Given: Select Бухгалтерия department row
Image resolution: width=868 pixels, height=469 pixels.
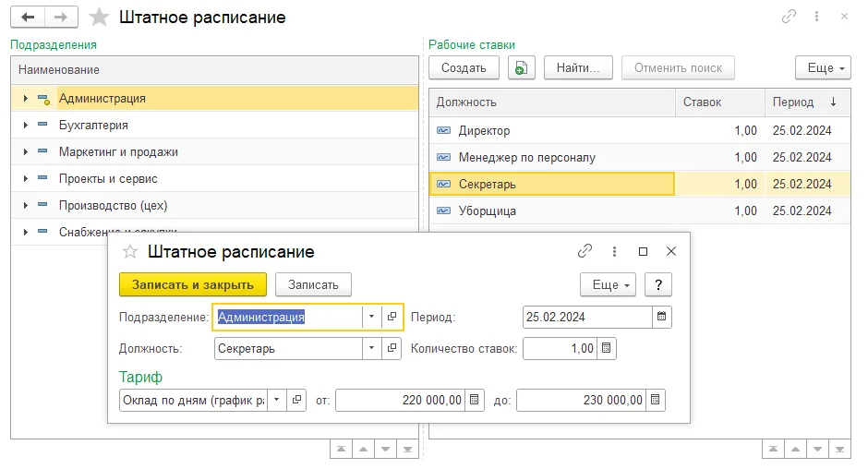Looking at the screenshot, I should click(215, 126).
